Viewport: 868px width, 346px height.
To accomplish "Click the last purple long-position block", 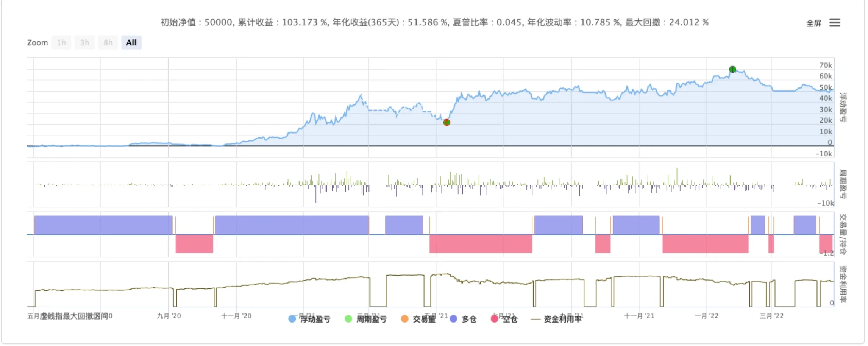I will (805, 225).
